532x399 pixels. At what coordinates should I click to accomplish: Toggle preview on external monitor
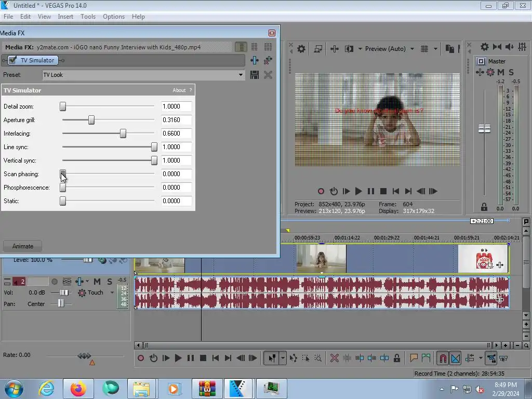pyautogui.click(x=318, y=49)
